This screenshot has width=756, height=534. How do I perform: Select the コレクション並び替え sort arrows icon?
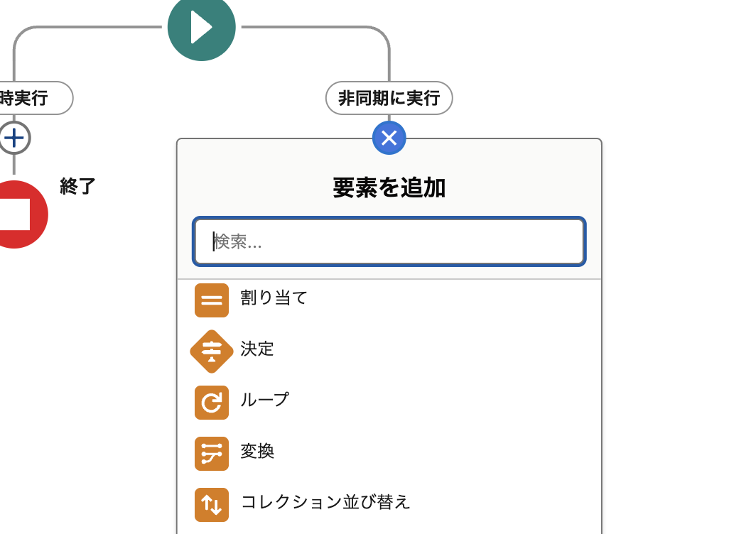(211, 505)
